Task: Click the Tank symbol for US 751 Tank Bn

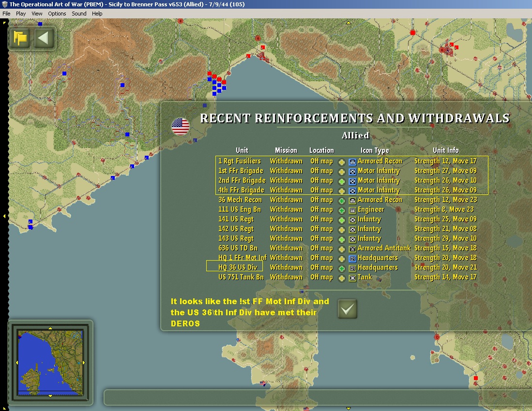Action: click(x=352, y=278)
